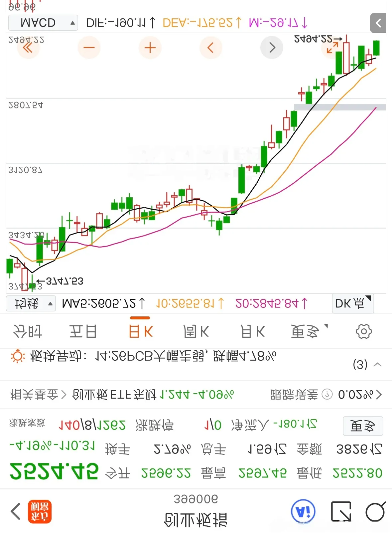Tap the 总手 total volume value
392x535 pixels.
click(x=267, y=449)
